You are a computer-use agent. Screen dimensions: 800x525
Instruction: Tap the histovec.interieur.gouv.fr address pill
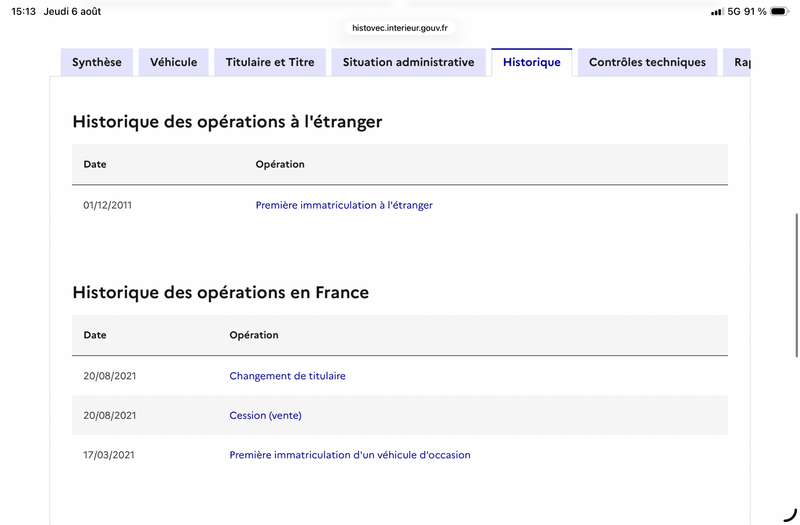tap(400, 28)
